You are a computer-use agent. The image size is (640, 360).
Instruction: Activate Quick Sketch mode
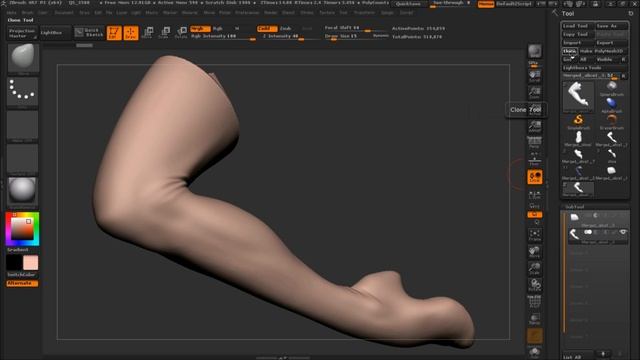click(x=89, y=33)
